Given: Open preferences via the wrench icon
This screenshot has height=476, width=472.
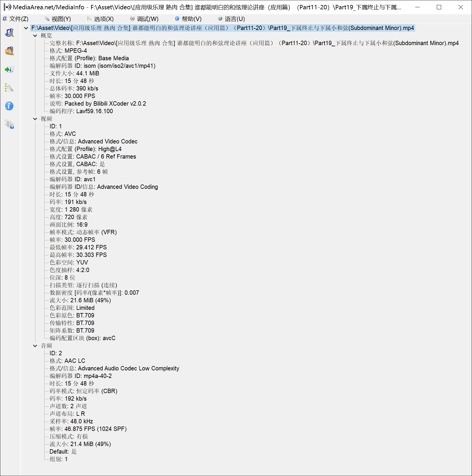Looking at the screenshot, I should [9, 88].
